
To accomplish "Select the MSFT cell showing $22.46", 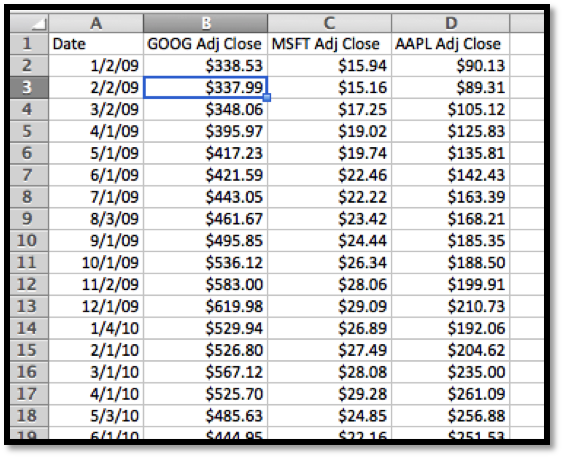I will (329, 175).
